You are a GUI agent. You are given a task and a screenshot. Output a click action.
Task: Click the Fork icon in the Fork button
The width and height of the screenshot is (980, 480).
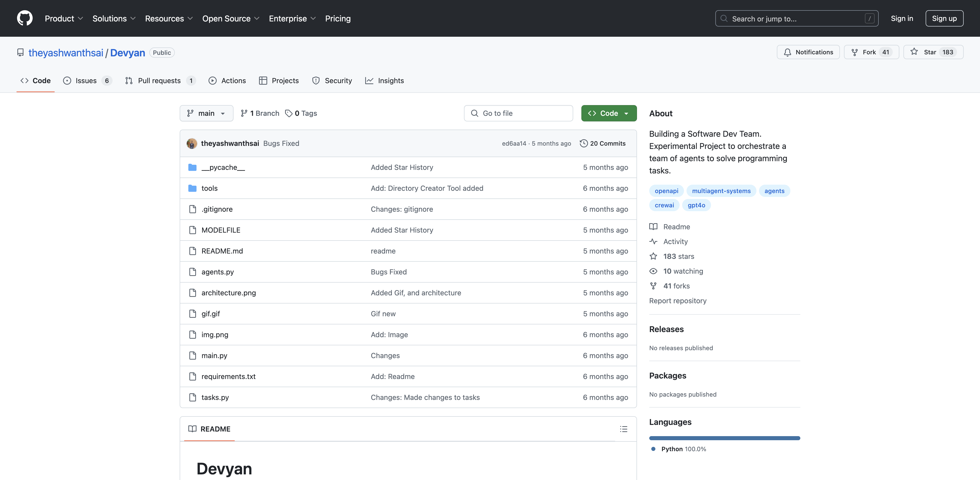coord(854,52)
